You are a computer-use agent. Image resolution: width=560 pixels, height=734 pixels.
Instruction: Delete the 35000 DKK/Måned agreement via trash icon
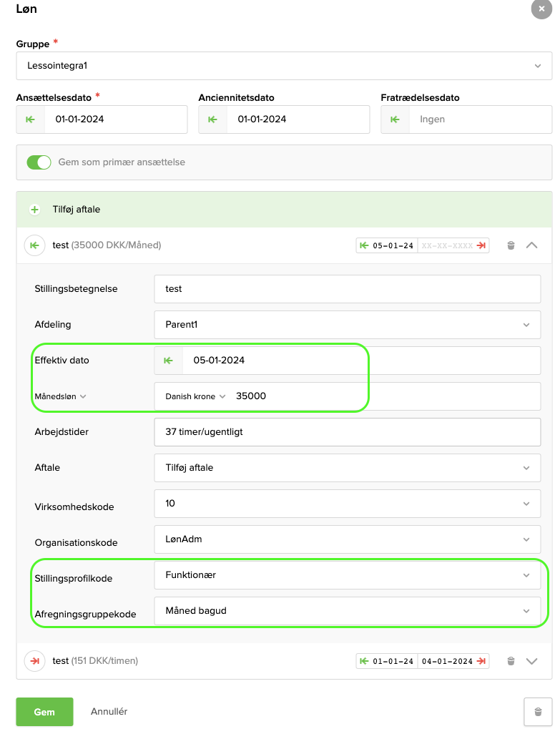tap(511, 245)
